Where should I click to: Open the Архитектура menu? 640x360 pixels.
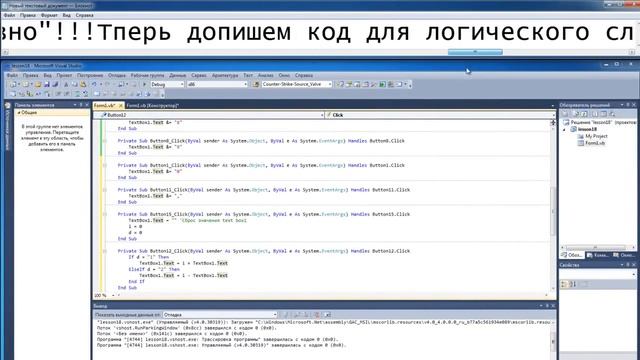225,76
